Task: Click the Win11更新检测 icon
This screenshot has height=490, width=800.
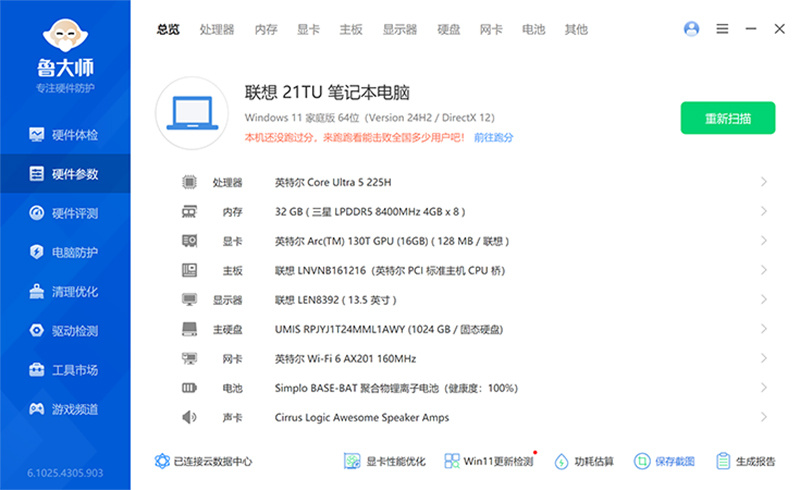Action: click(x=452, y=461)
